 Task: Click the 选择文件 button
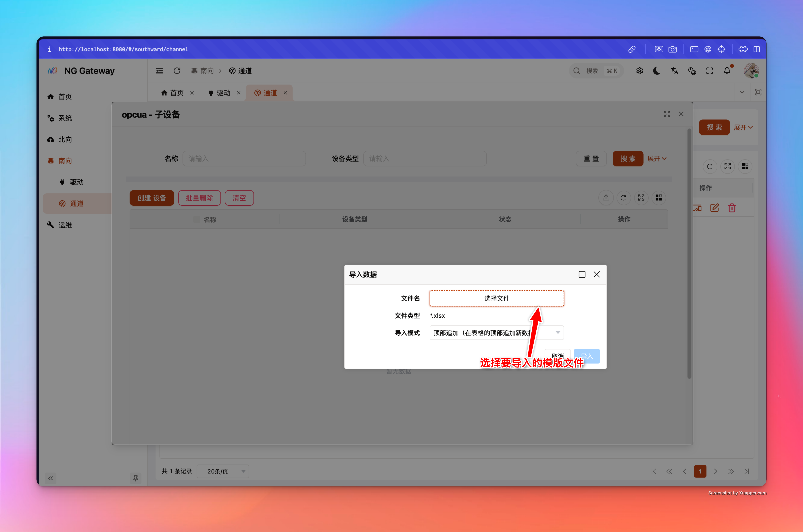[496, 298]
